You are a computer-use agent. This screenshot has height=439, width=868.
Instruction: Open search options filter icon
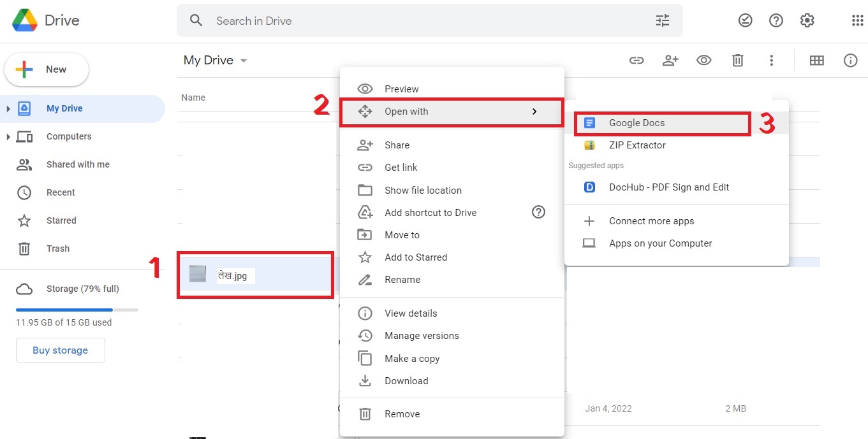663,21
